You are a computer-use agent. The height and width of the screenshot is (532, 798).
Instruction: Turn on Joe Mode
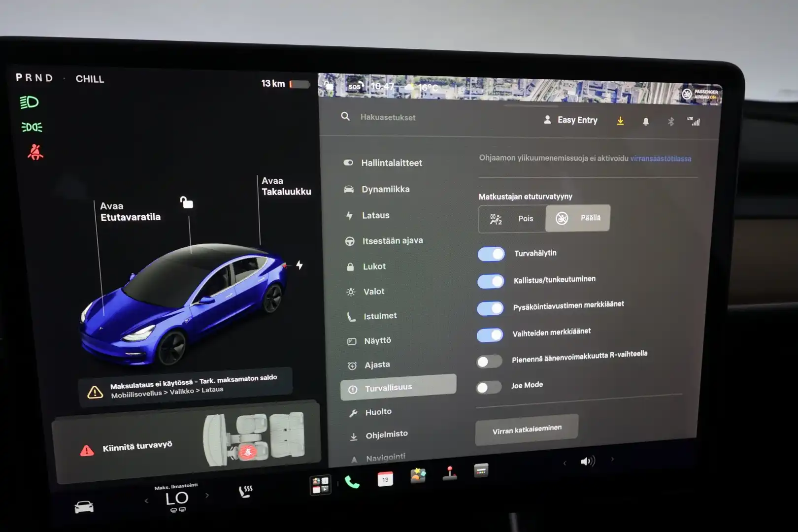(489, 388)
